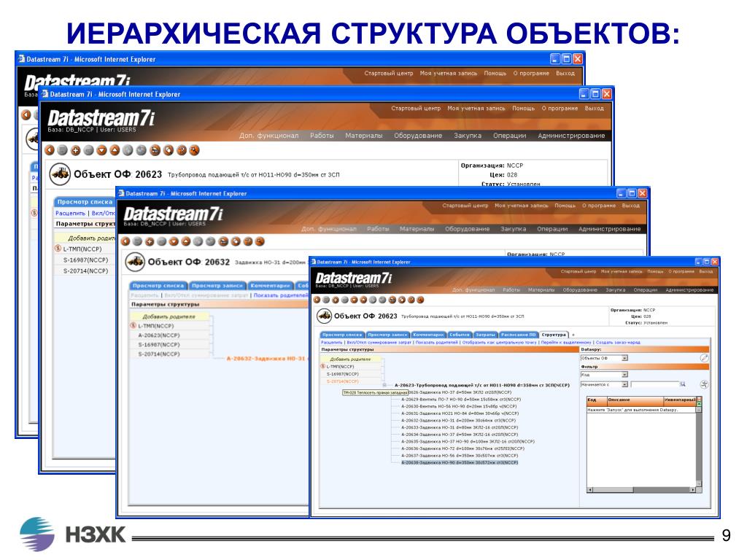Select S-20714(NCCP) in large 20623 window
This screenshot has width=747, height=560.
coord(86,271)
